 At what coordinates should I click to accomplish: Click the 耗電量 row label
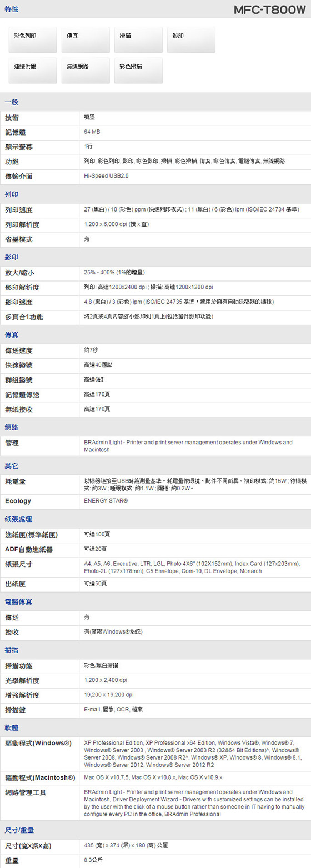pyautogui.click(x=15, y=481)
